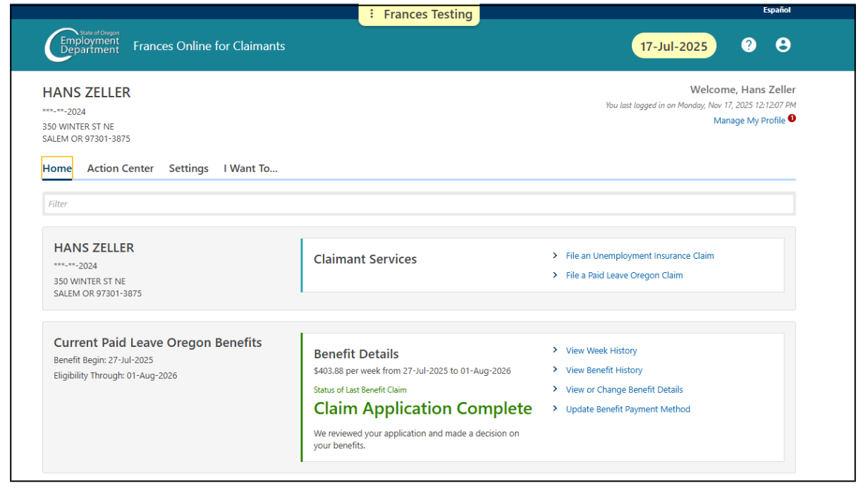Click Current Paid Leave Oregon Benefits heading
Image resolution: width=868 pixels, height=495 pixels.
(x=158, y=343)
